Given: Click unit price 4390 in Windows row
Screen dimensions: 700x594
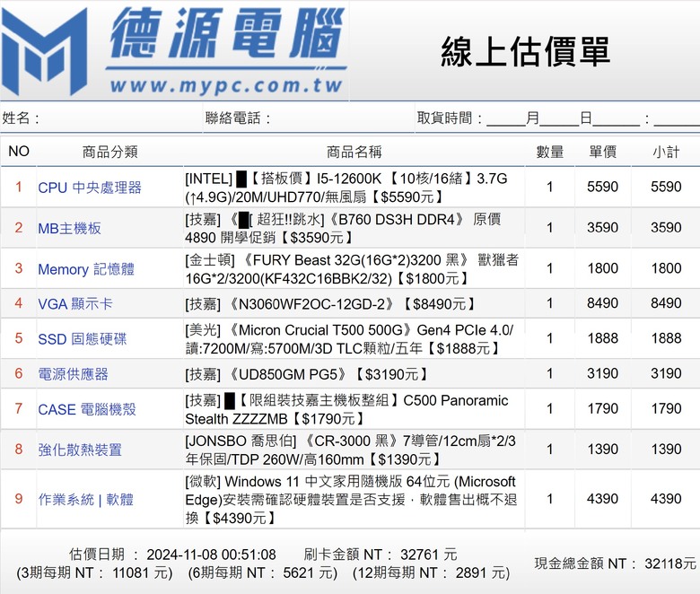Looking at the screenshot, I should [603, 499].
